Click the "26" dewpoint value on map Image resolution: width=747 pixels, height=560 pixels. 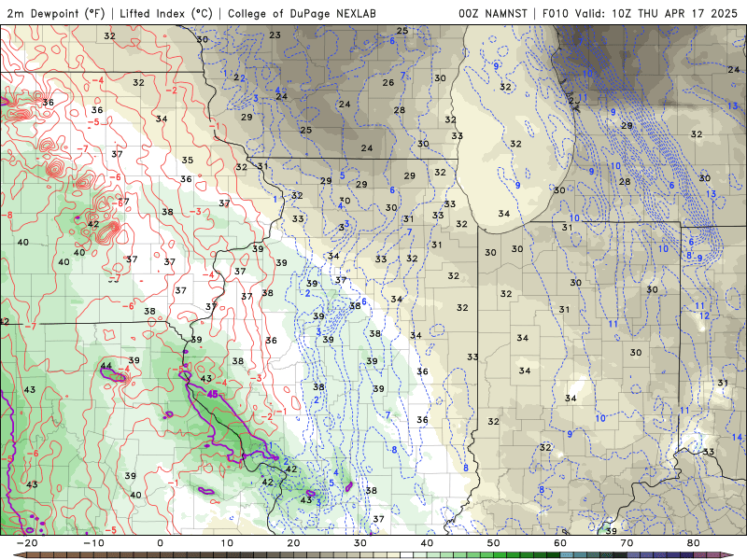(x=388, y=82)
